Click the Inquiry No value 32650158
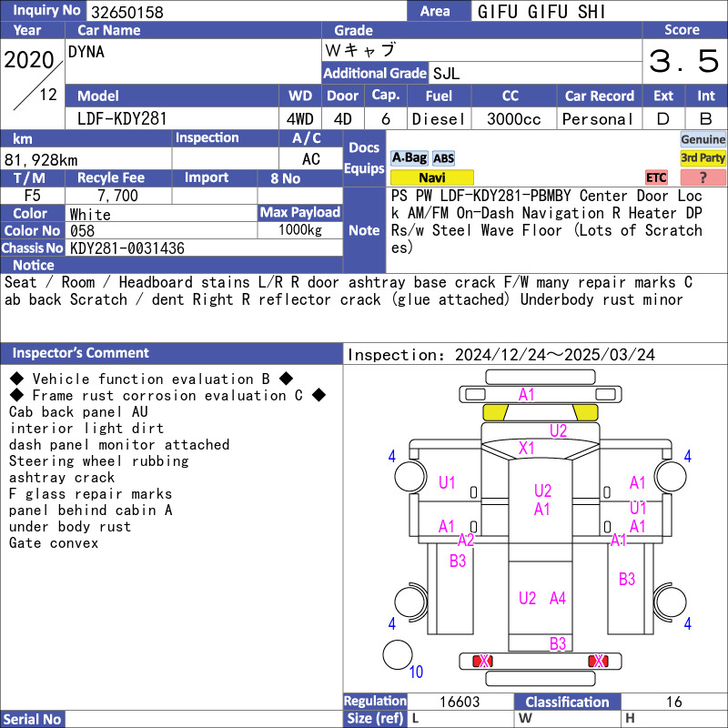The image size is (728, 728). 126,12
